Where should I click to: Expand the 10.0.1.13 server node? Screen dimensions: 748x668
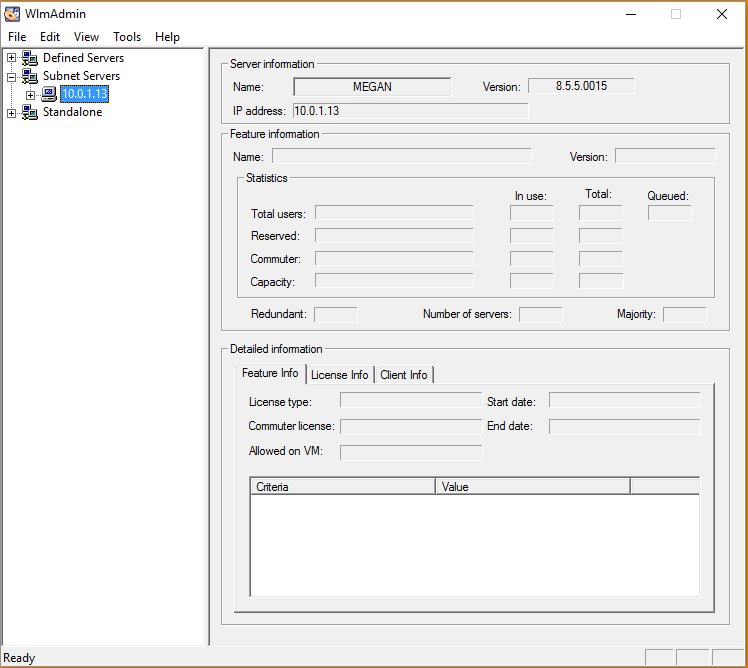31,95
